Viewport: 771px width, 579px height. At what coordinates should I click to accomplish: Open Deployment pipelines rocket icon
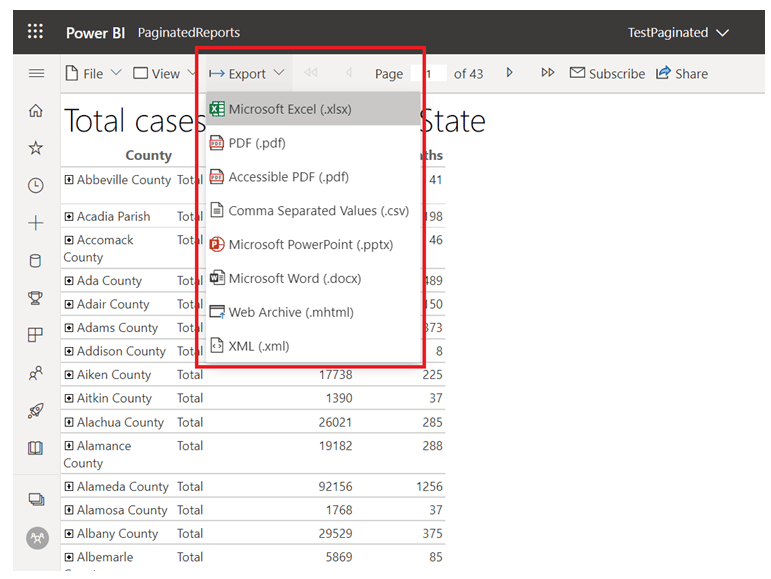pyautogui.click(x=35, y=410)
